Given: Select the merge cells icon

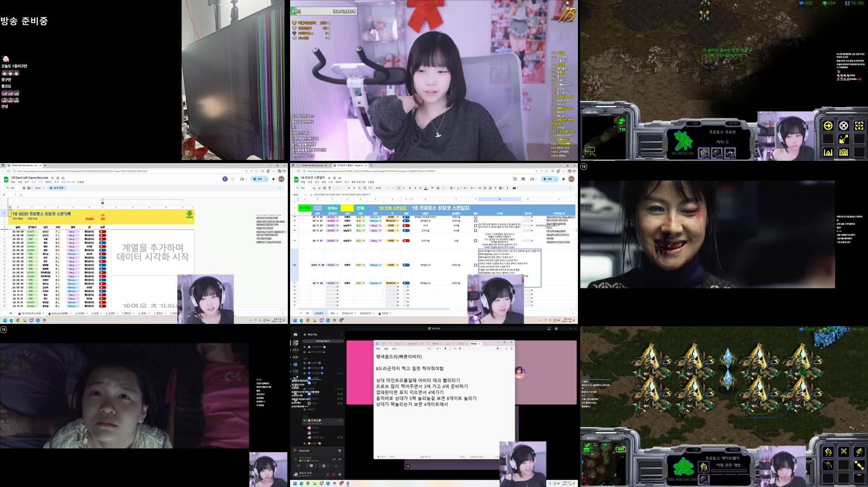Looking at the screenshot, I should (x=443, y=188).
